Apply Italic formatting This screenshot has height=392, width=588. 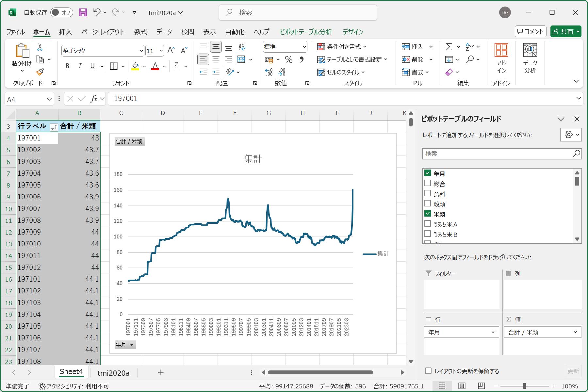(80, 66)
